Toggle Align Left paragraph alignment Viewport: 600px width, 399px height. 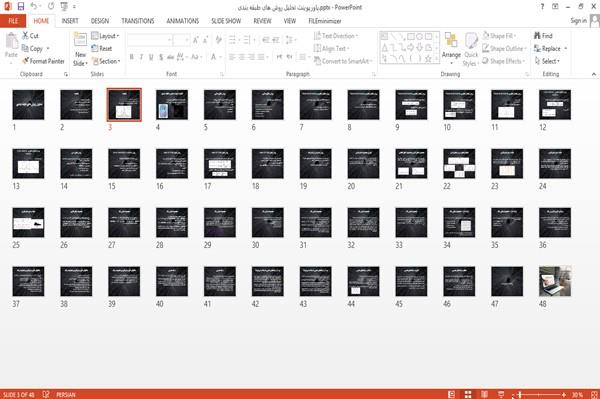tap(232, 57)
